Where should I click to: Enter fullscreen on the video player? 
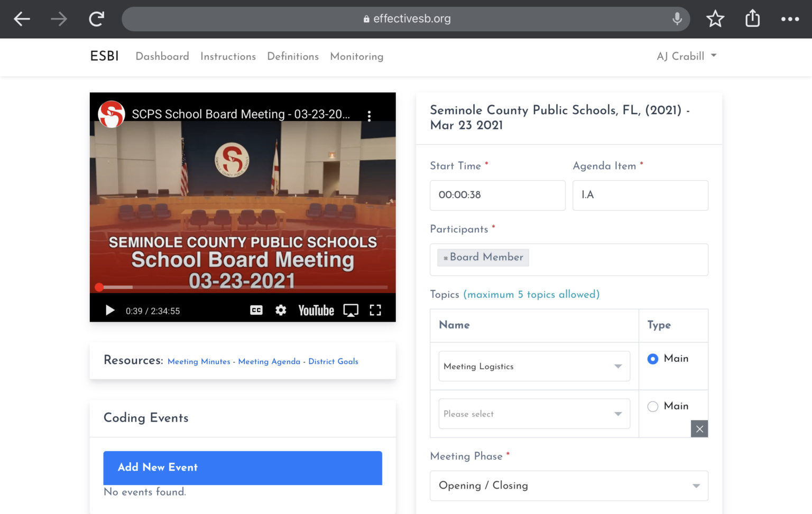click(x=375, y=310)
